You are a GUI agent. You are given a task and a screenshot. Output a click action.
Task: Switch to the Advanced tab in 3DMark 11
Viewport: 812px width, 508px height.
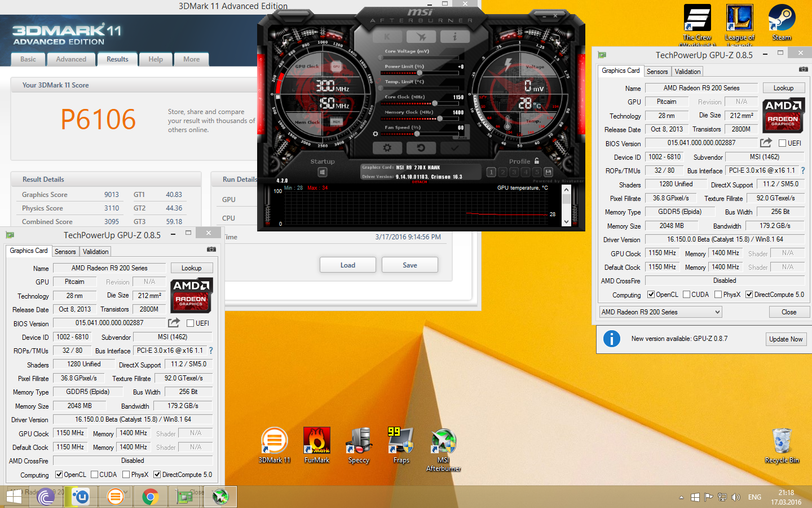(71, 59)
